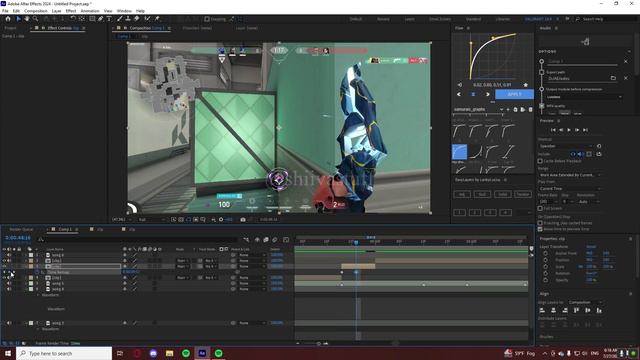This screenshot has width=640, height=360.
Task: Jump to last frame in Preview
Action: click(x=585, y=130)
